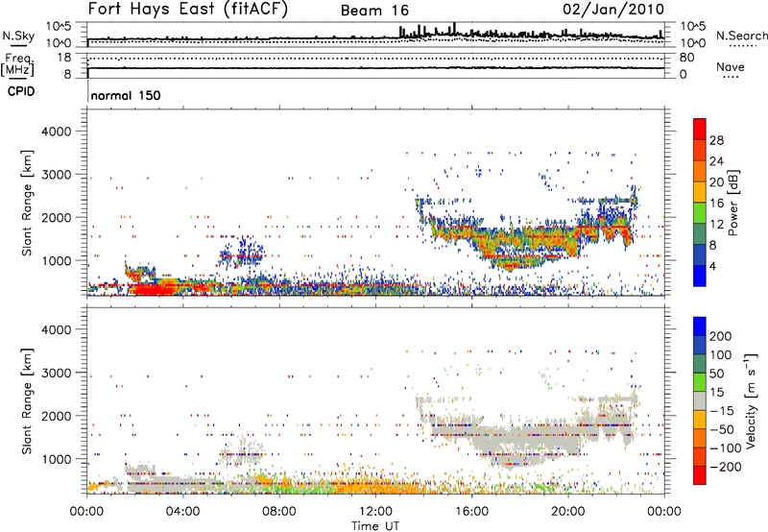Click the '100' label on the Velocity color bar
Screen dimensions: 768x532
(x=721, y=355)
